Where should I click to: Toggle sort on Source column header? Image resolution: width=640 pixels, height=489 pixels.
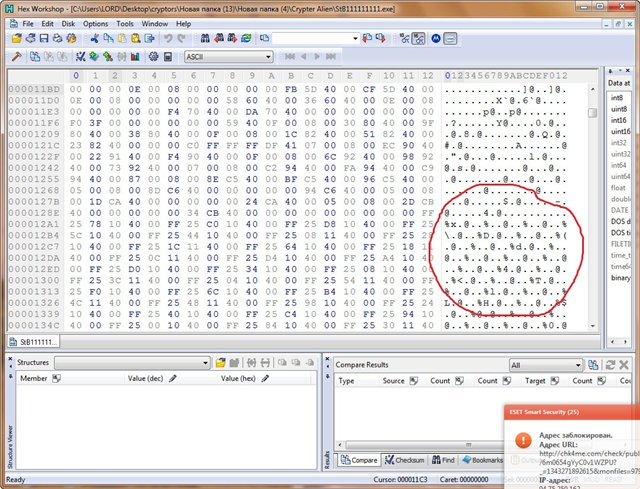413,381
